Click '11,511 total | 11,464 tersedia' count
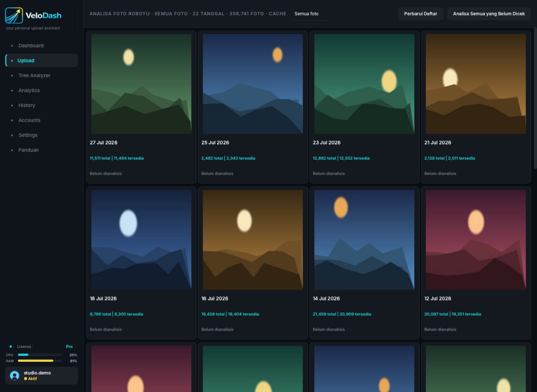The image size is (537, 392). [117, 158]
